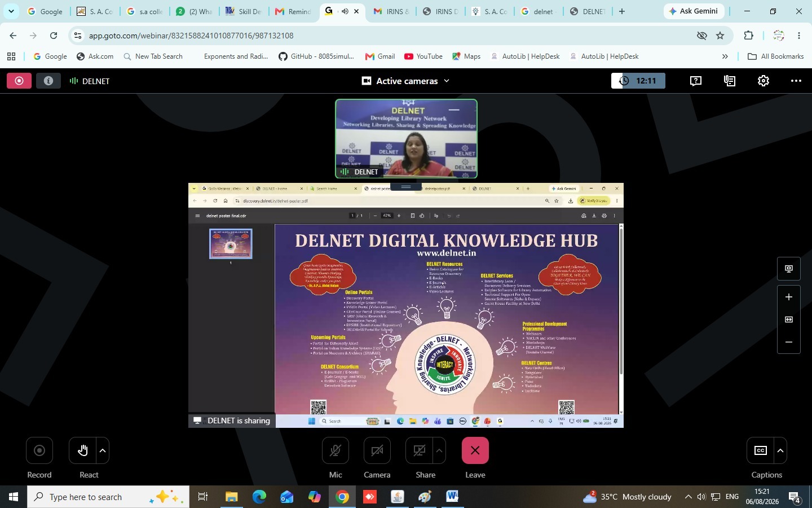Open Microsoft Edge from the taskbar
Image resolution: width=812 pixels, height=508 pixels.
(x=259, y=497)
